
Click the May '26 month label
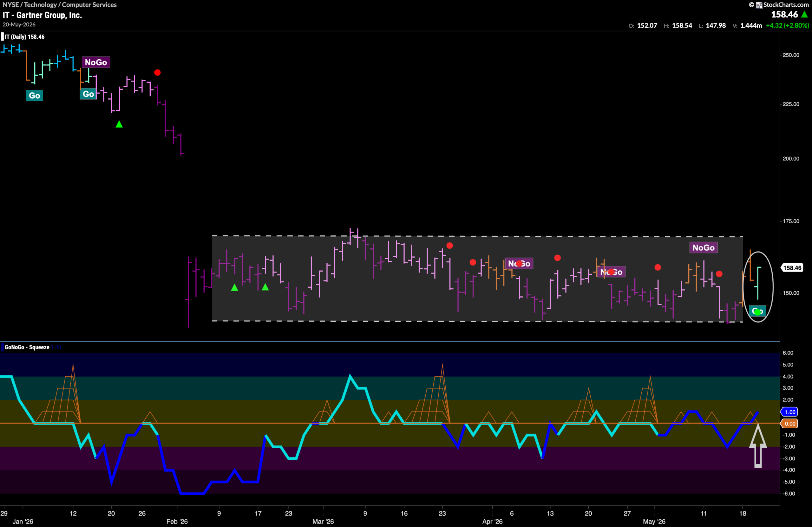pyautogui.click(x=654, y=522)
